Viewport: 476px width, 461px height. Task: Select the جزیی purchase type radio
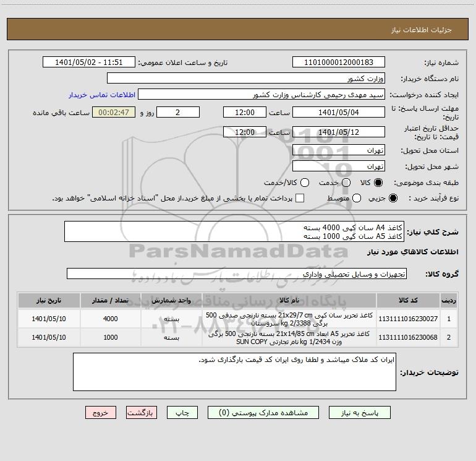click(x=393, y=198)
